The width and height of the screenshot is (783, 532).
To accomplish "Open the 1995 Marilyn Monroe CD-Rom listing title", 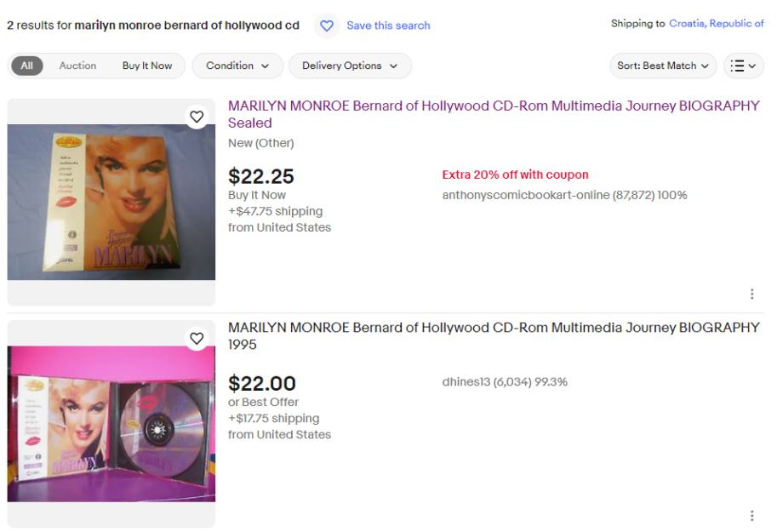I will 493,336.
